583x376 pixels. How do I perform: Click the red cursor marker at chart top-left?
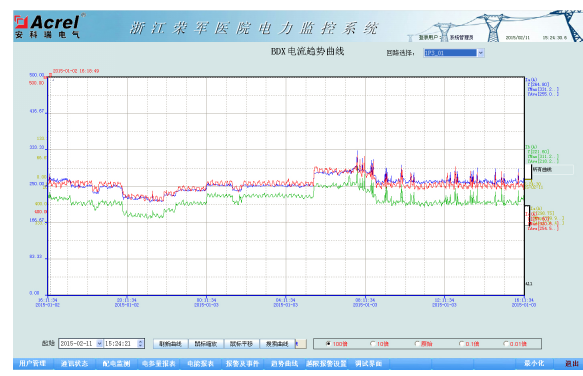50,75
